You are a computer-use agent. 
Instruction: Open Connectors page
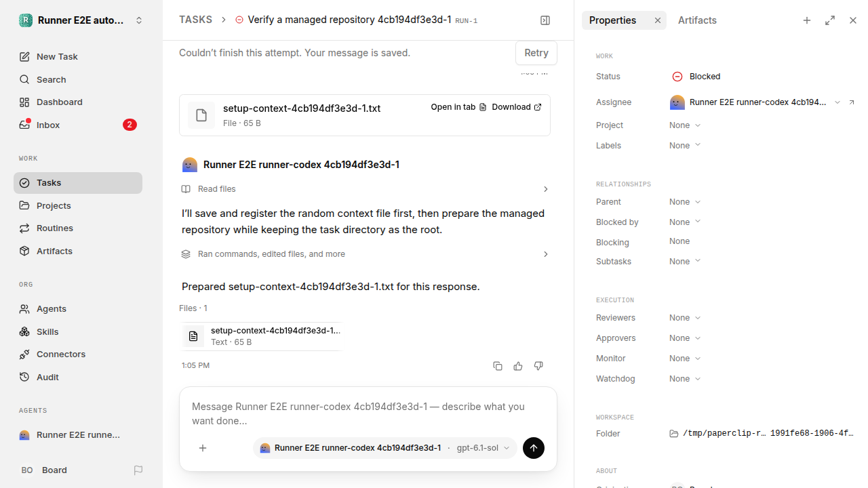pyautogui.click(x=78, y=354)
